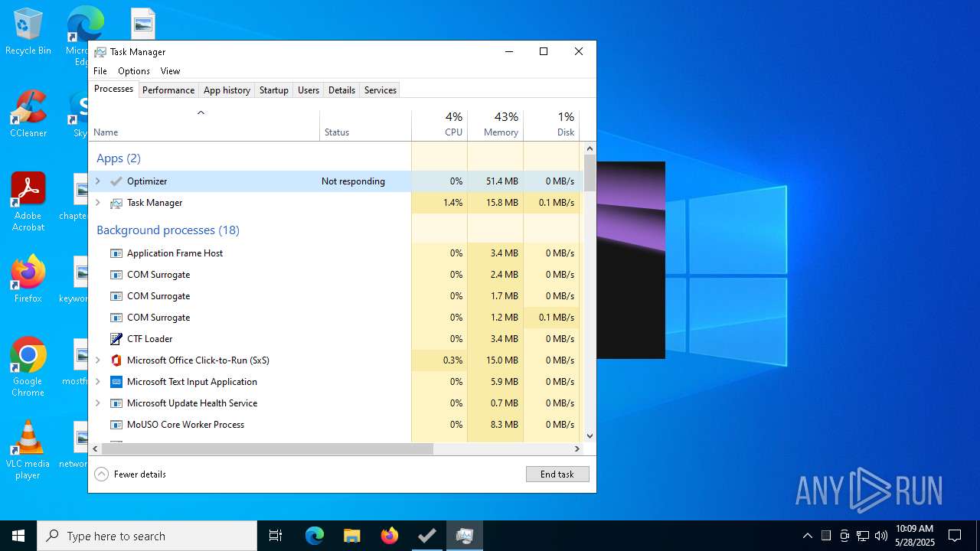Sort processes by the Name column

(x=204, y=126)
